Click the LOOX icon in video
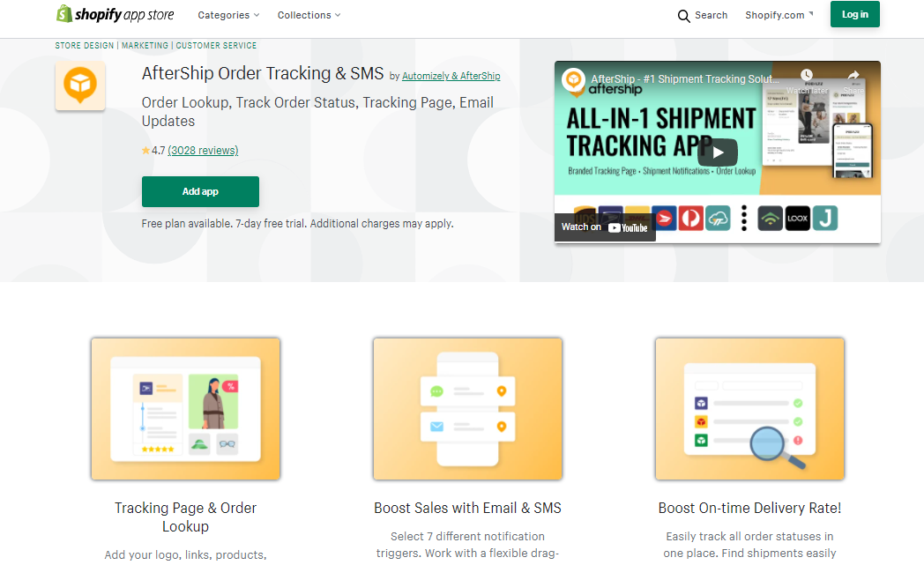924x565 pixels. click(797, 219)
